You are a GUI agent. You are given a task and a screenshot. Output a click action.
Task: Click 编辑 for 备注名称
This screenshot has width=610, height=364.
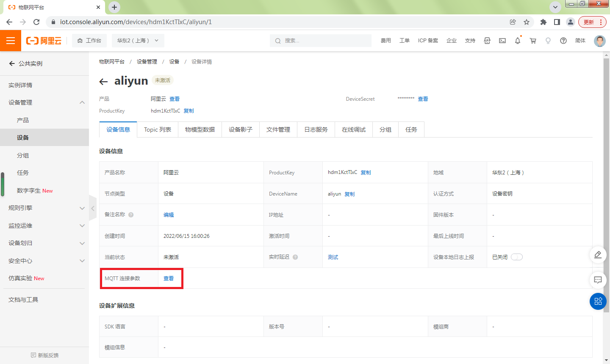pyautogui.click(x=169, y=215)
